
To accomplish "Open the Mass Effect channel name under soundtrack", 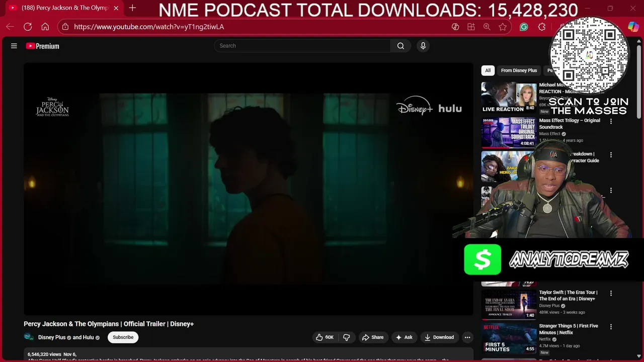I will 549,134.
